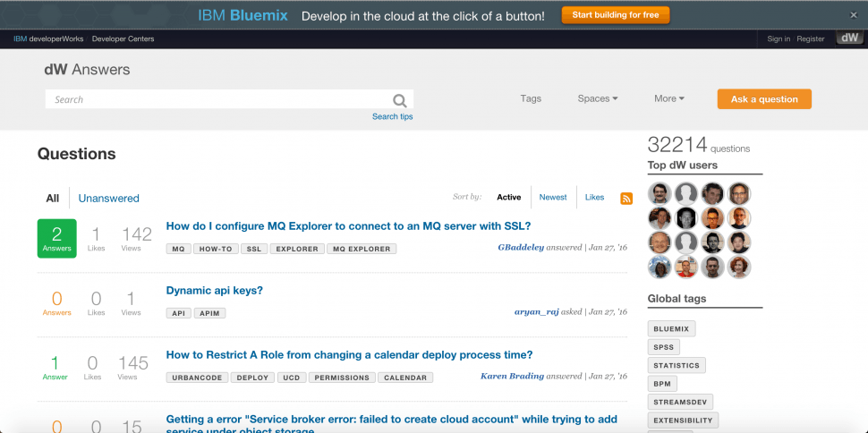Sort questions by Likes

click(594, 197)
